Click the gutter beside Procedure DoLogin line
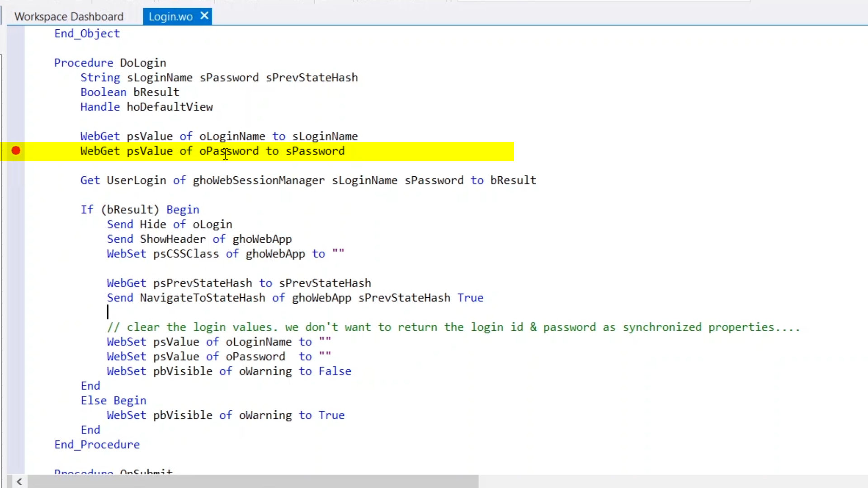Image resolution: width=868 pixels, height=488 pixels. click(x=16, y=63)
